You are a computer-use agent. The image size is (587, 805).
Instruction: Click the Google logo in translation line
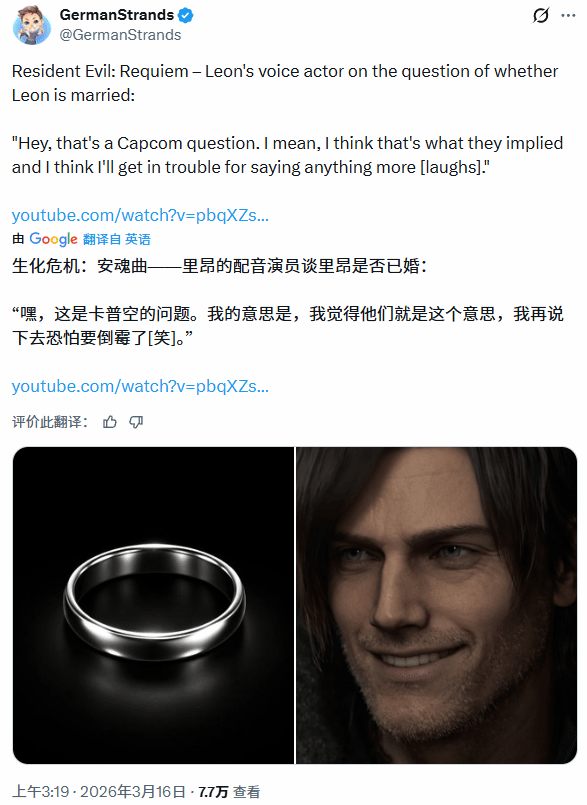pyautogui.click(x=53, y=239)
